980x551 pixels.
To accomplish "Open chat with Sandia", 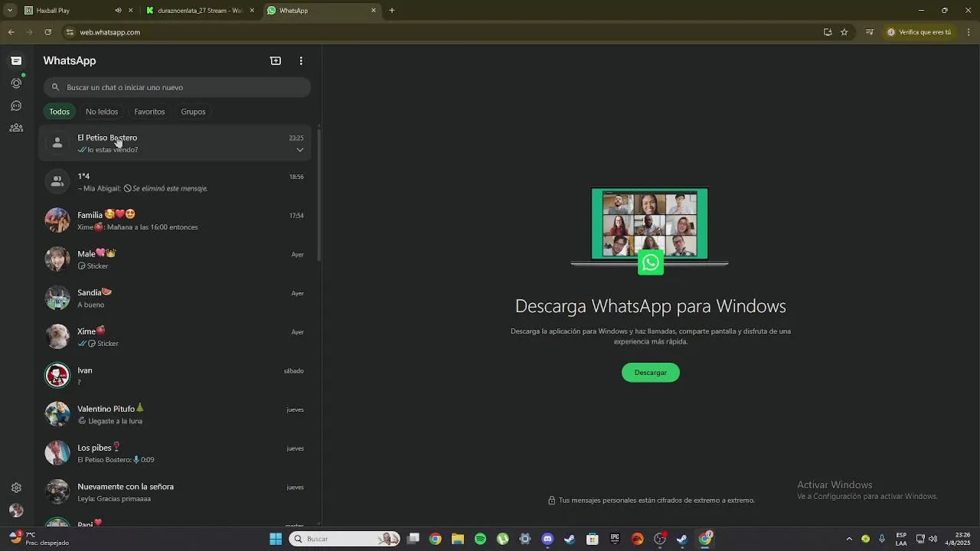I will click(x=175, y=298).
